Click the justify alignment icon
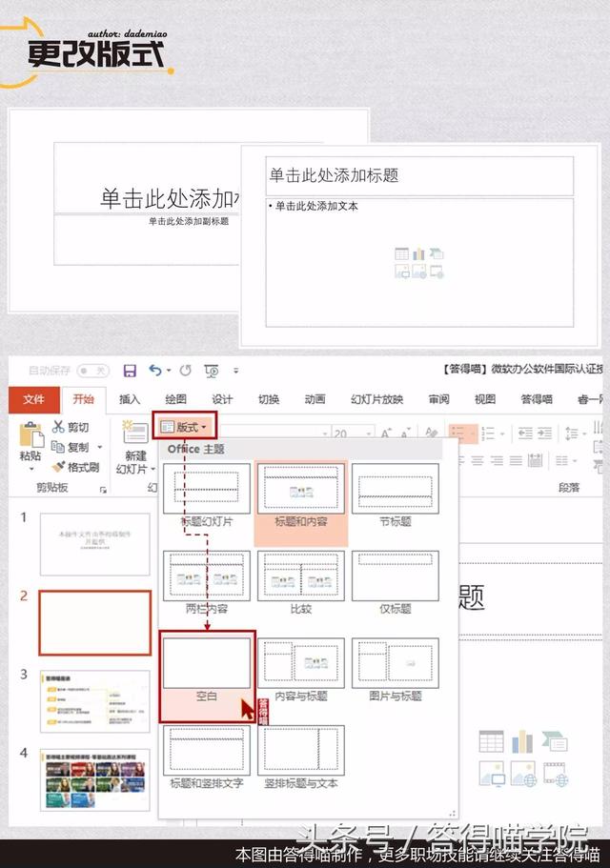Viewport: 610px width, 868px height. point(516,460)
